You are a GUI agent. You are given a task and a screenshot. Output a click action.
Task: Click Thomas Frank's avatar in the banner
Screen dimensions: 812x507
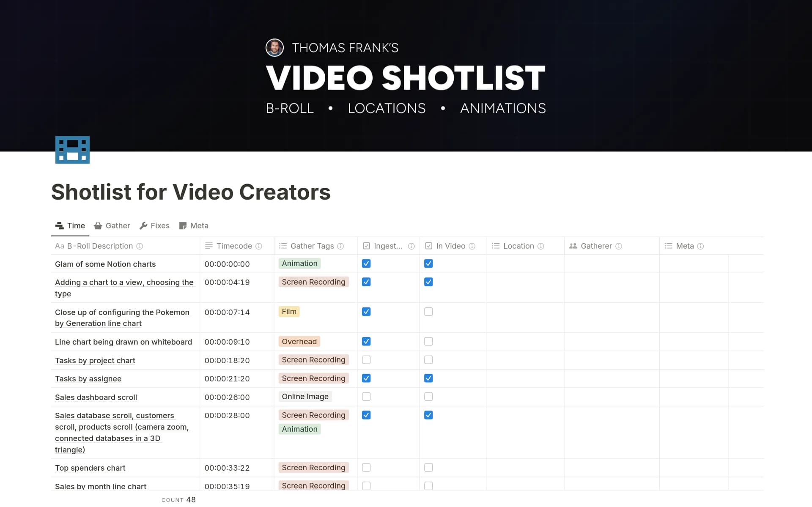(274, 47)
